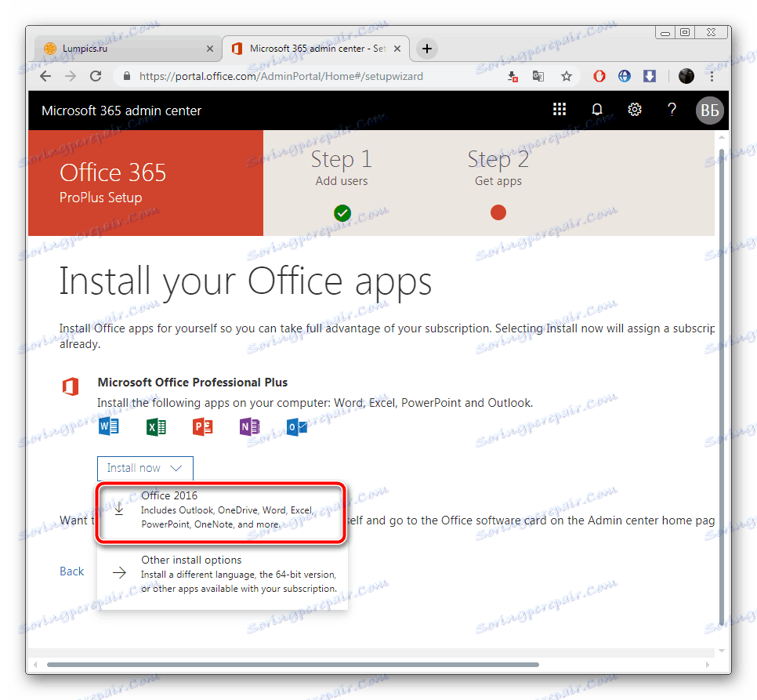This screenshot has height=700, width=757.
Task: Click the Step 2 Get apps heading
Action: pyautogui.click(x=498, y=167)
